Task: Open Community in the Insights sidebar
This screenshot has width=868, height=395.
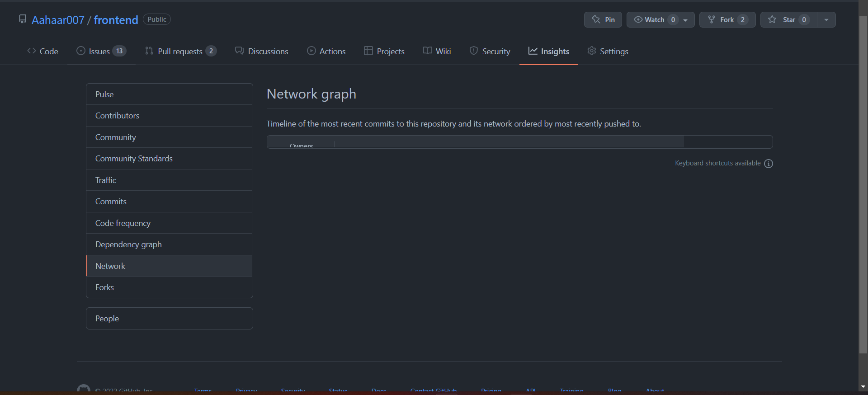Action: tap(170, 137)
